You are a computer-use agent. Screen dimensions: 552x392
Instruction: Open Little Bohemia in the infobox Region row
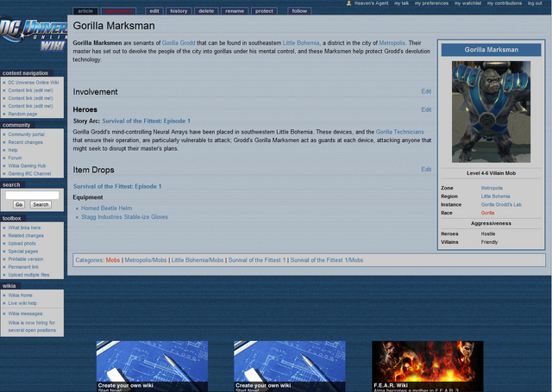coord(496,196)
